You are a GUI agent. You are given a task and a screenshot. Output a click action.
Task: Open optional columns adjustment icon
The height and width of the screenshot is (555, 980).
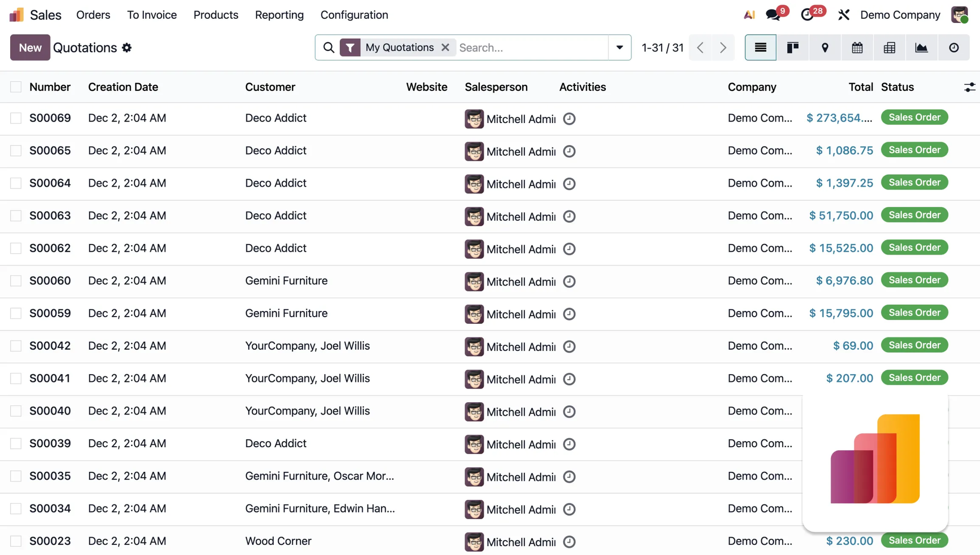click(x=969, y=87)
